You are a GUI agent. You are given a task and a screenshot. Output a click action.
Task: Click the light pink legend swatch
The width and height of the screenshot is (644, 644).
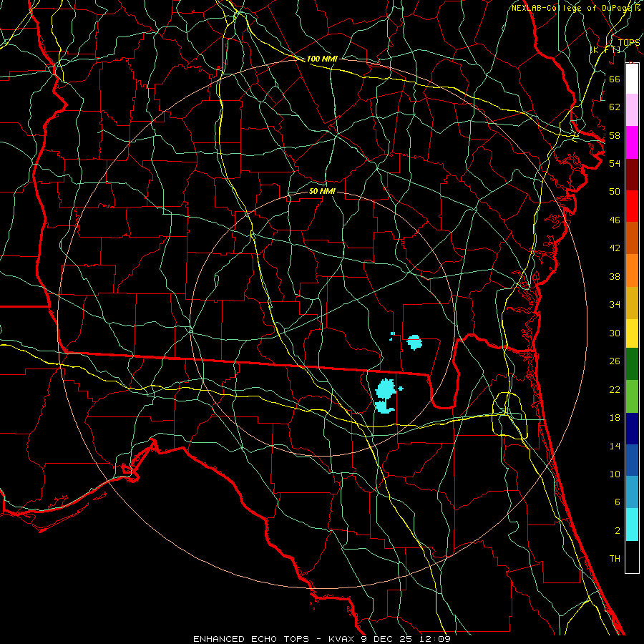[632, 109]
